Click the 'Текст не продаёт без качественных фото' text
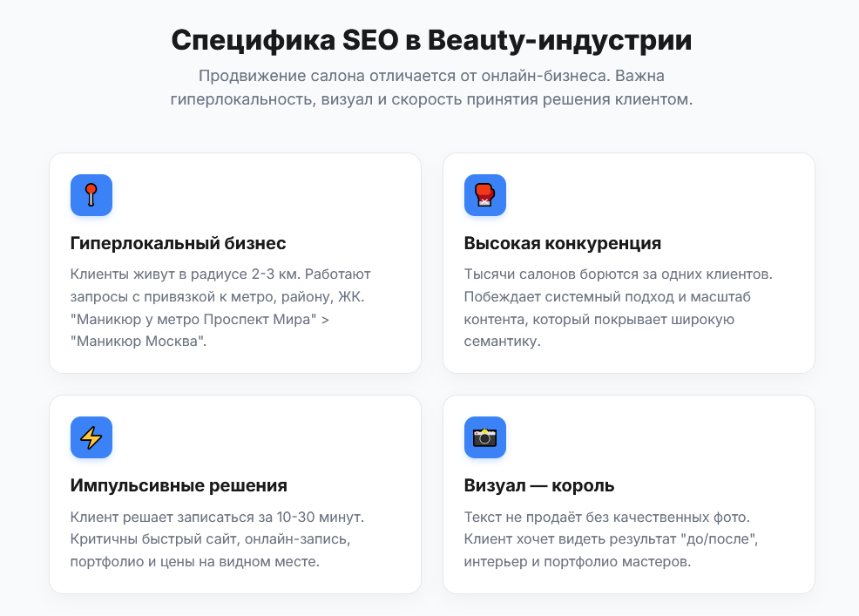Screen dimensions: 859x616 (x=607, y=517)
